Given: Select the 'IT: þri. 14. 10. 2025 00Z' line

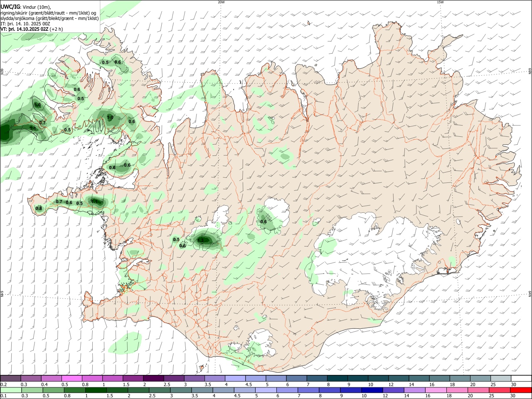Looking at the screenshot, I should point(25,24).
